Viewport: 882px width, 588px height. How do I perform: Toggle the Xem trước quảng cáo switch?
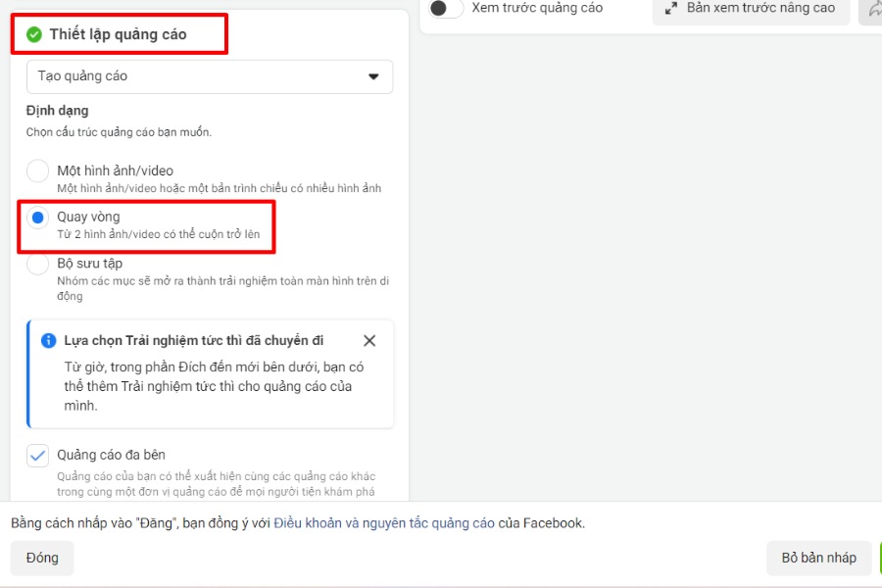tap(446, 8)
